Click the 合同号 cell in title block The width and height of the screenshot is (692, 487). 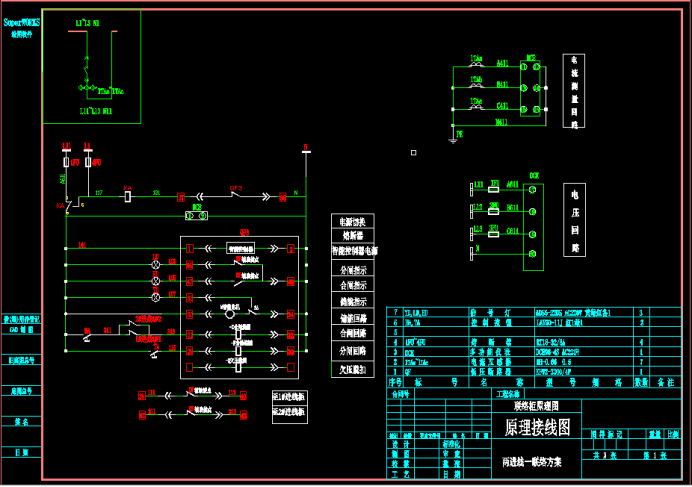coord(401,394)
